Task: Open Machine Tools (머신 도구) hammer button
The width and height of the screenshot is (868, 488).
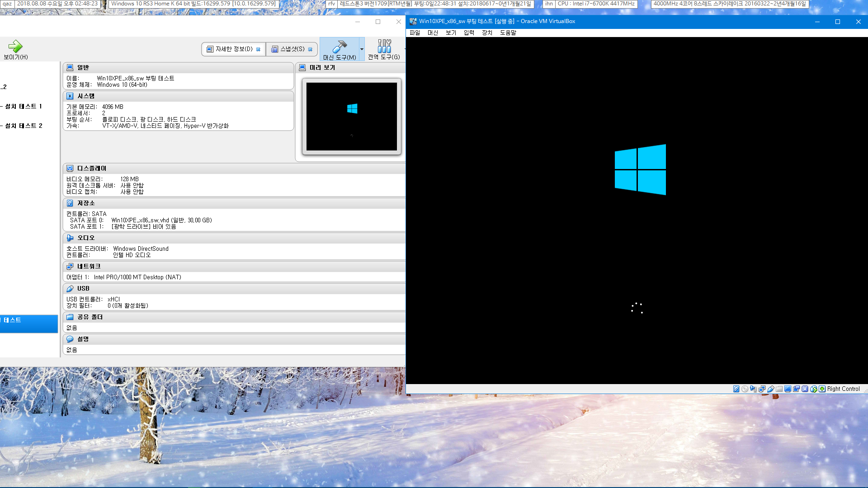Action: (x=340, y=49)
